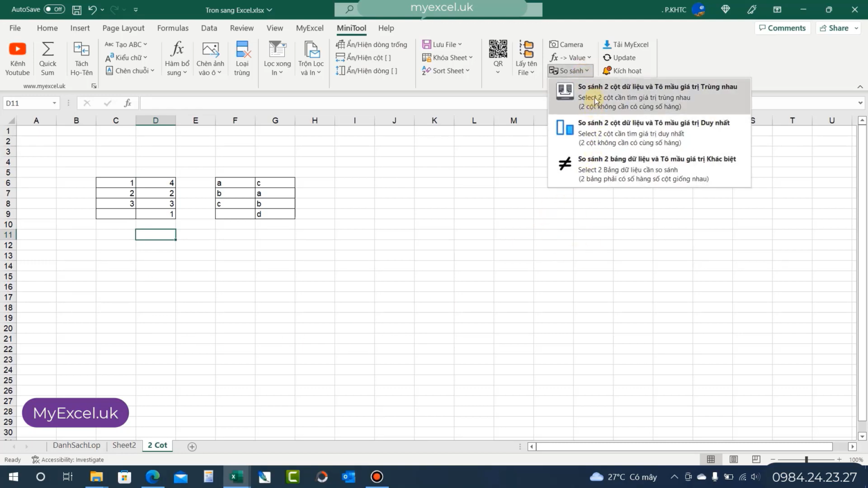
Task: Toggle Ẩn/Hiện dòng trống visibility
Action: point(372,43)
